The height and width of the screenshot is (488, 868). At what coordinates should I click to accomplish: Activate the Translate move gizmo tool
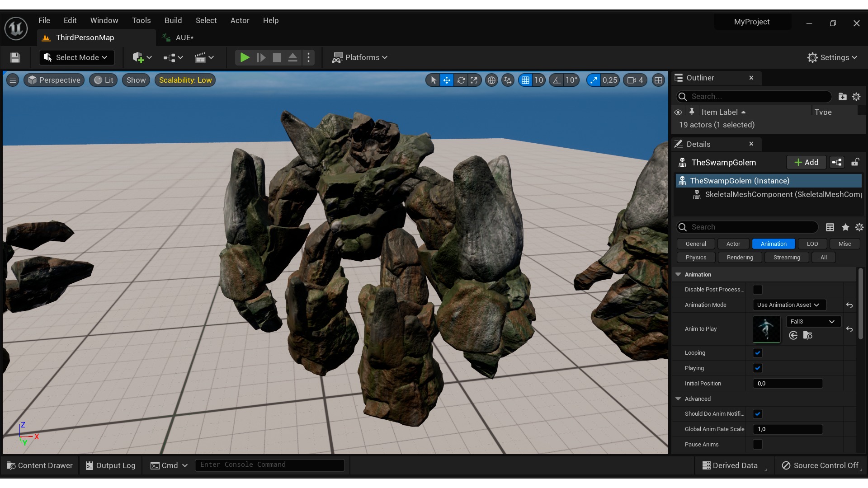pos(446,80)
